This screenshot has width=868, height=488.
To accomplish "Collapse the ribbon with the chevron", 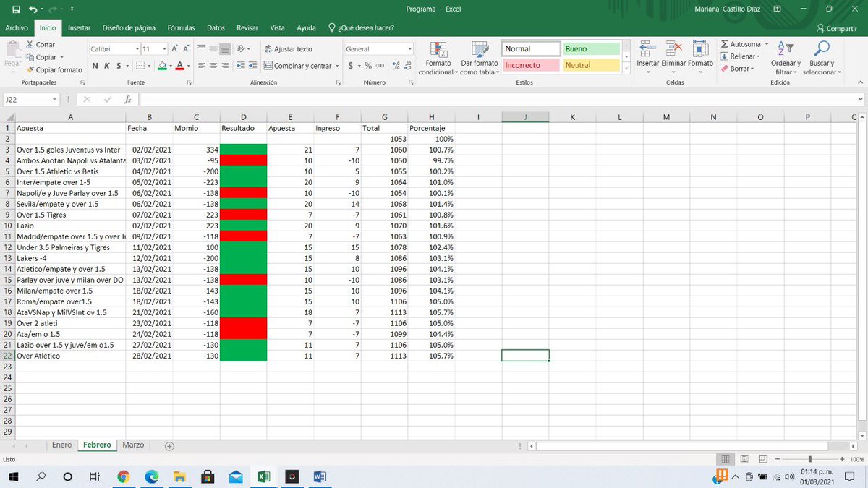I will (859, 83).
